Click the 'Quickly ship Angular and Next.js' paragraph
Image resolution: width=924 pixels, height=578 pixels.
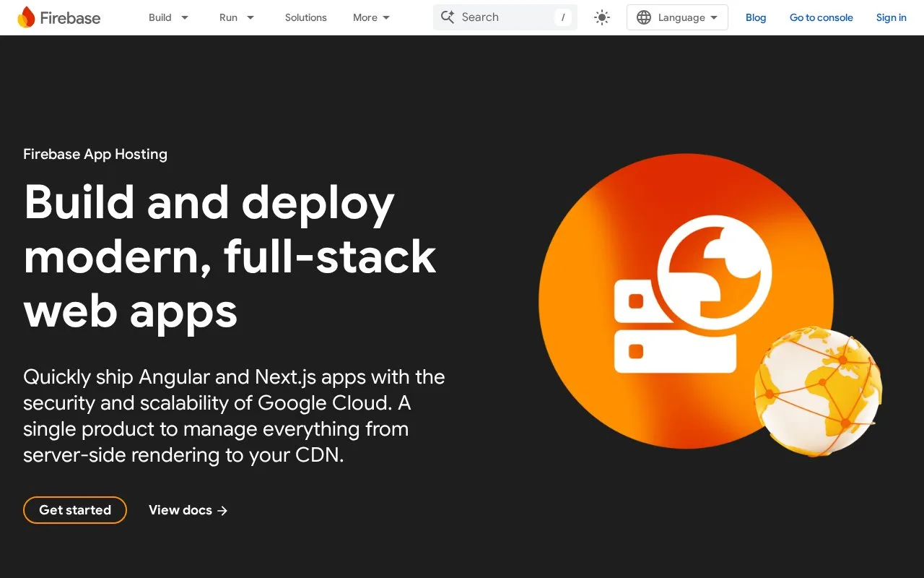click(x=234, y=416)
